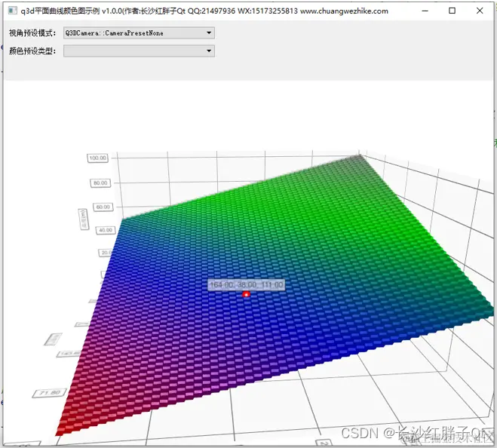The height and width of the screenshot is (448, 497).
Task: Close the q3d surface demo window
Action: tap(480, 11)
